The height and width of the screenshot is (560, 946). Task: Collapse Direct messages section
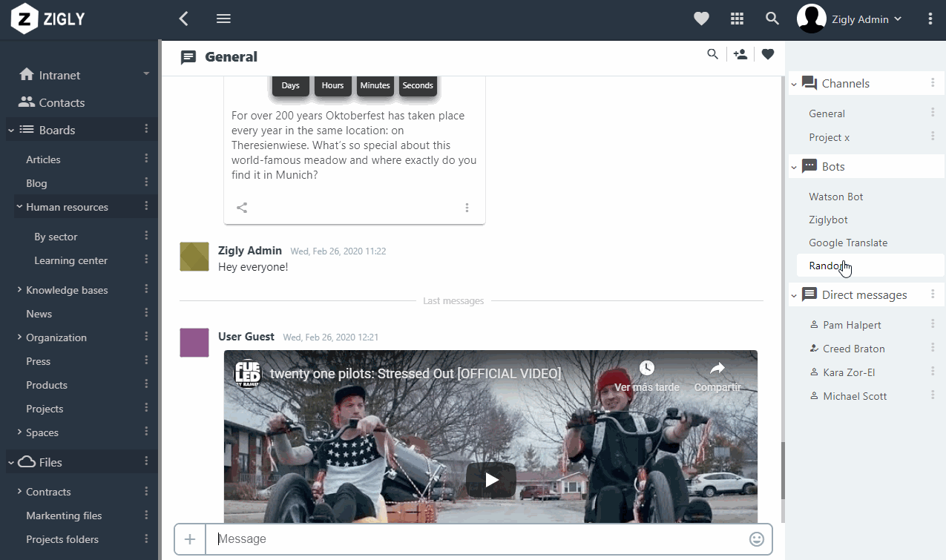point(794,295)
